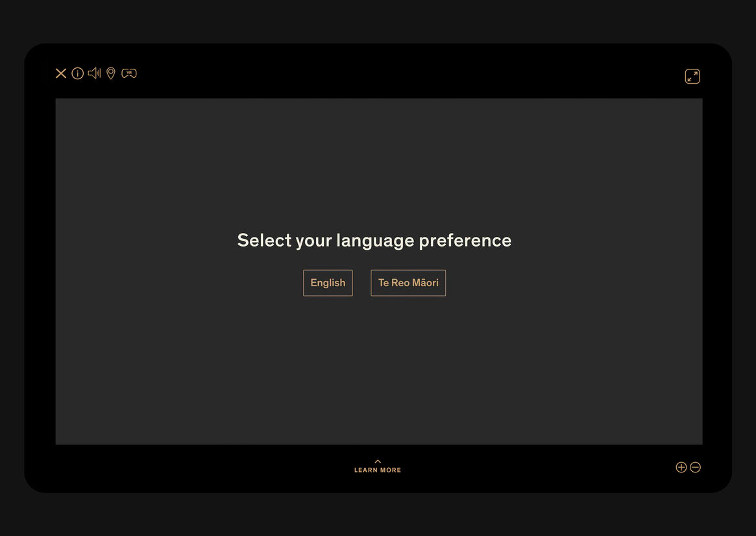Click the 'Select your language preference' heading
The width and height of the screenshot is (756, 536).
pyautogui.click(x=374, y=240)
